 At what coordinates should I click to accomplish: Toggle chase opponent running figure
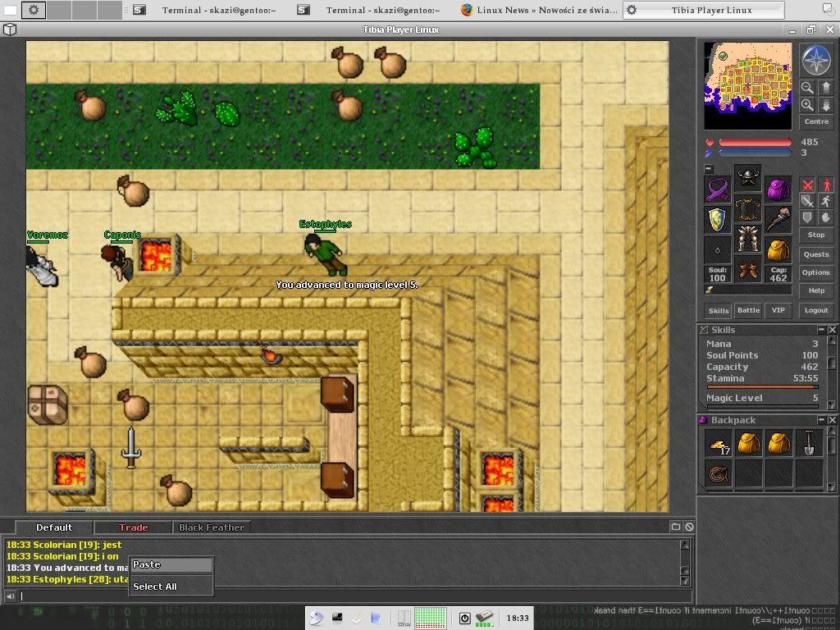tap(825, 202)
